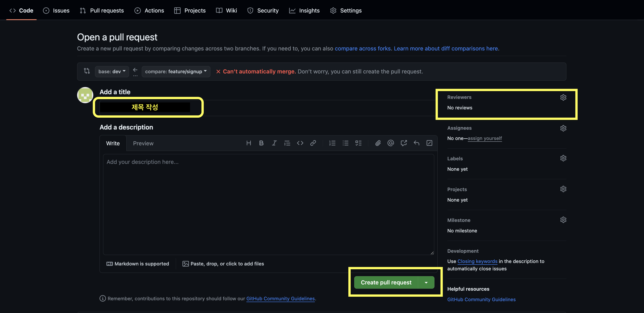Viewport: 644px width, 313px height.
Task: Insert a code snippet icon
Action: pyautogui.click(x=300, y=143)
